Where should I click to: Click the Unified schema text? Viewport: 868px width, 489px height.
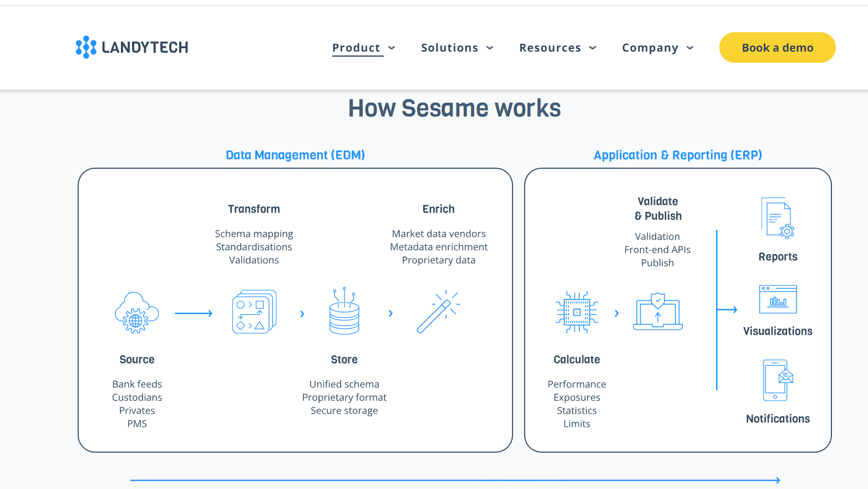pos(344,384)
